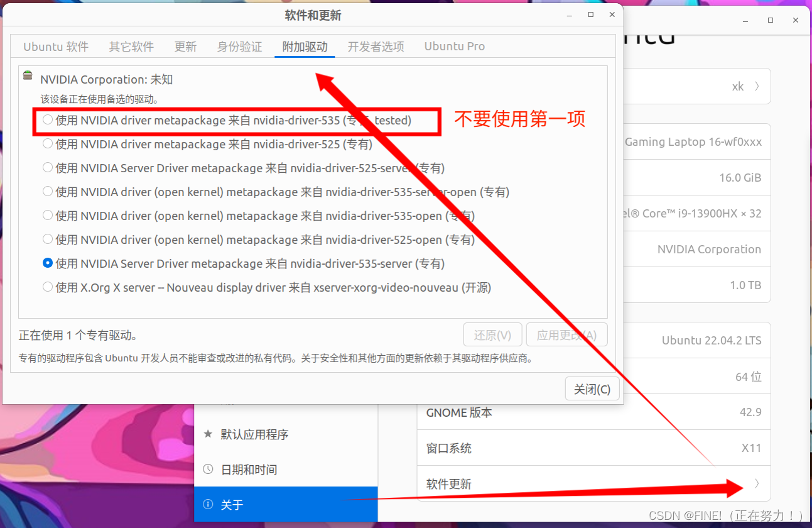Expand the device name xk row
Viewport: 812px width, 528px height.
tap(697, 86)
